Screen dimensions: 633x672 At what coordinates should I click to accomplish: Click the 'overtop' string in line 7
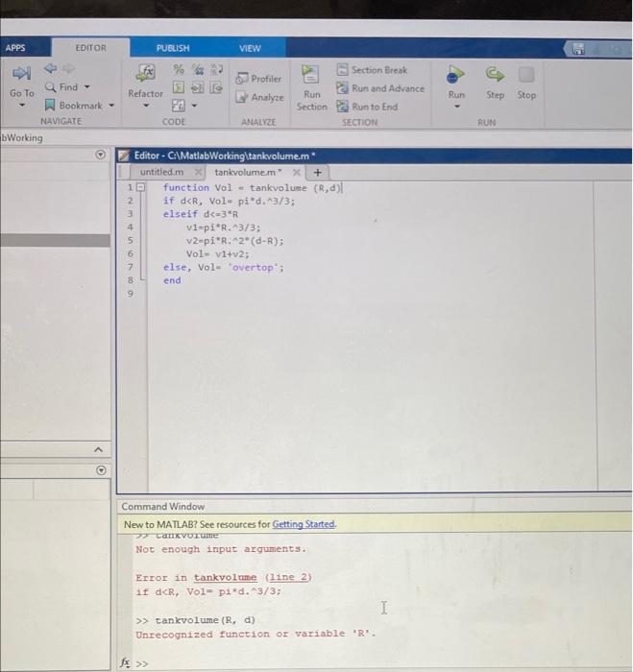(x=254, y=267)
